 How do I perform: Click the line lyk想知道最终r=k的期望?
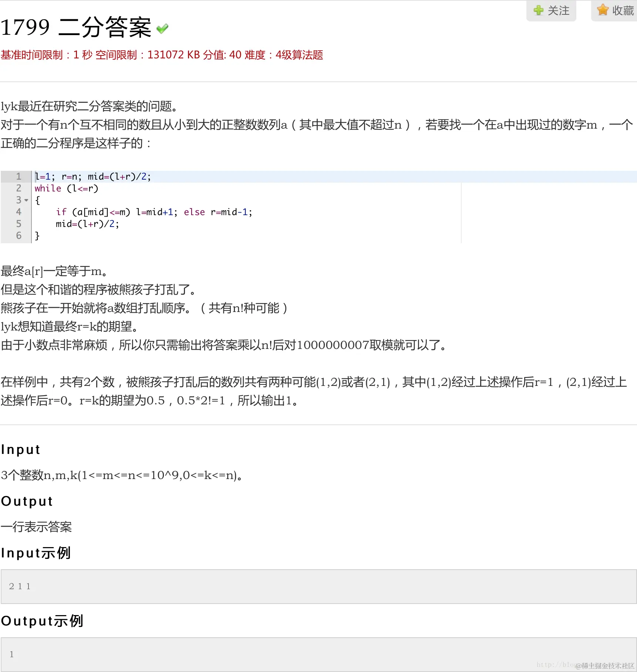coord(70,327)
